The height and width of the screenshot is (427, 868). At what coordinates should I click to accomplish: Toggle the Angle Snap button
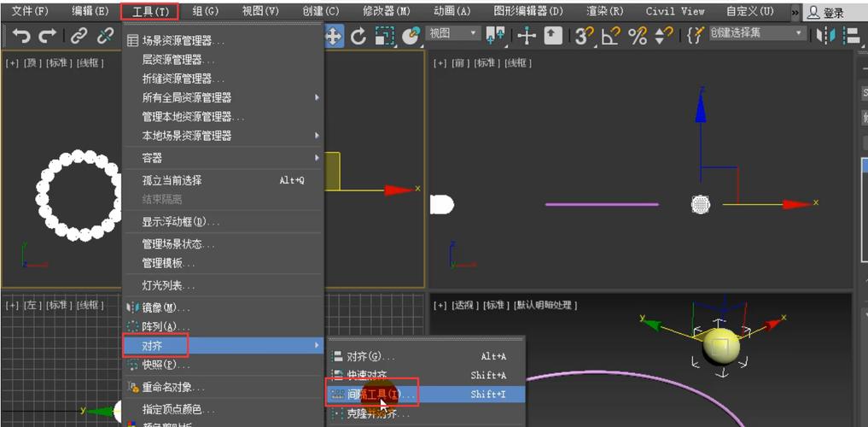coord(610,36)
